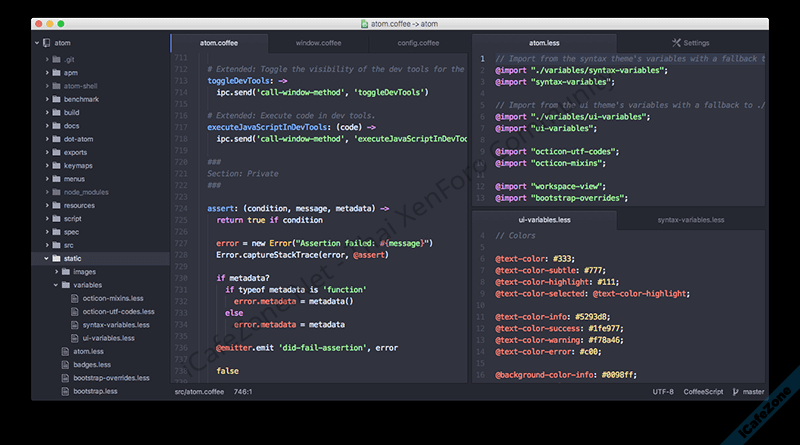Expand the images folder
This screenshot has height=445, width=800.
point(55,271)
